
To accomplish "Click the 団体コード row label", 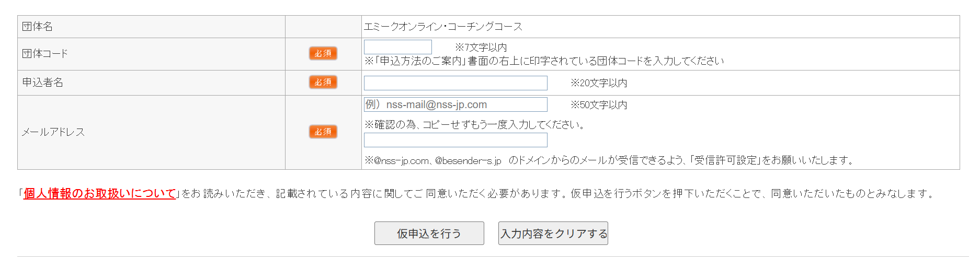I will point(45,54).
